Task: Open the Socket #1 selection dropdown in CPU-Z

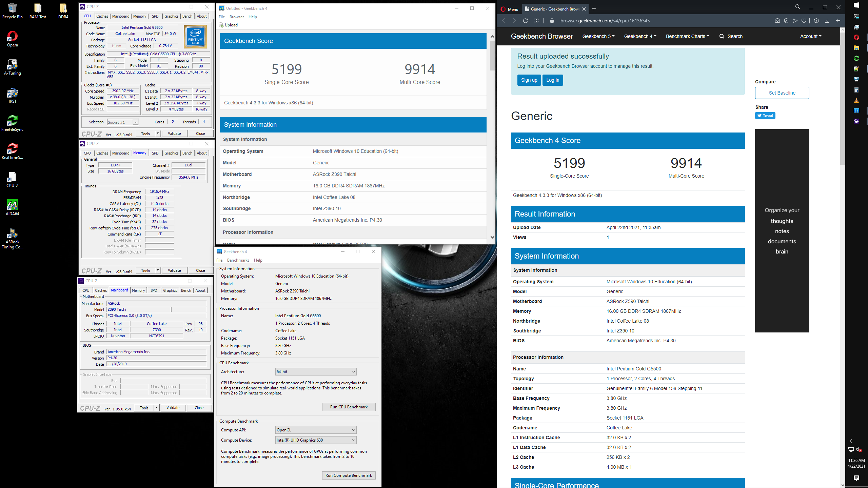Action: (x=122, y=122)
